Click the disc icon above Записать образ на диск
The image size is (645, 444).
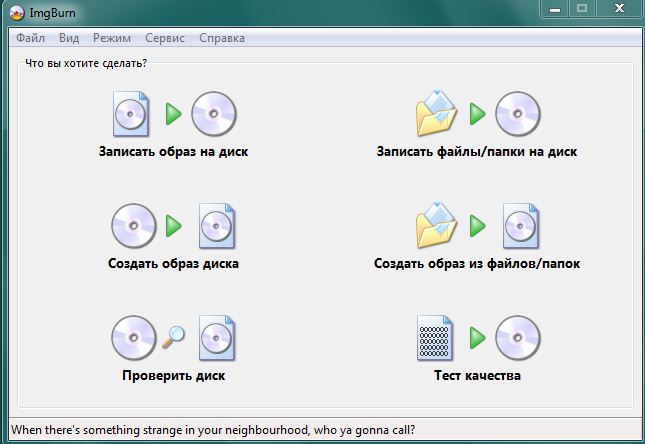click(x=214, y=114)
